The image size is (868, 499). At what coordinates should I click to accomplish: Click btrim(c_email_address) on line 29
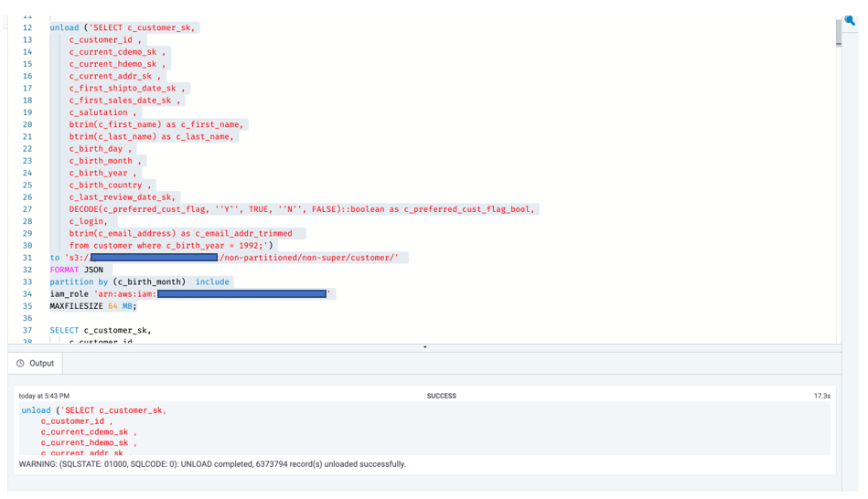[x=123, y=233]
